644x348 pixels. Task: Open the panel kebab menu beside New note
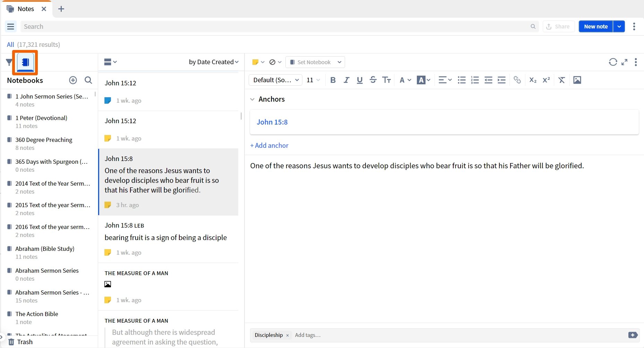(x=634, y=26)
